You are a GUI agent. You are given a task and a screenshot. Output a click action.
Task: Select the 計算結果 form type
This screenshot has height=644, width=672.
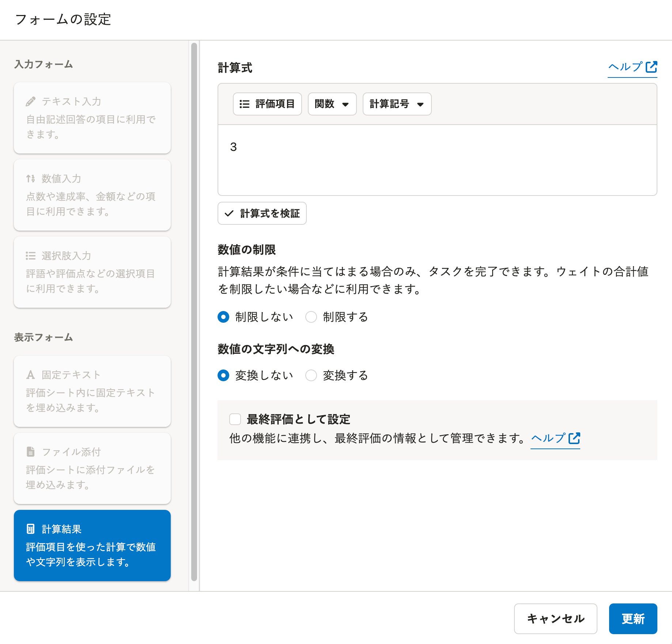92,545
